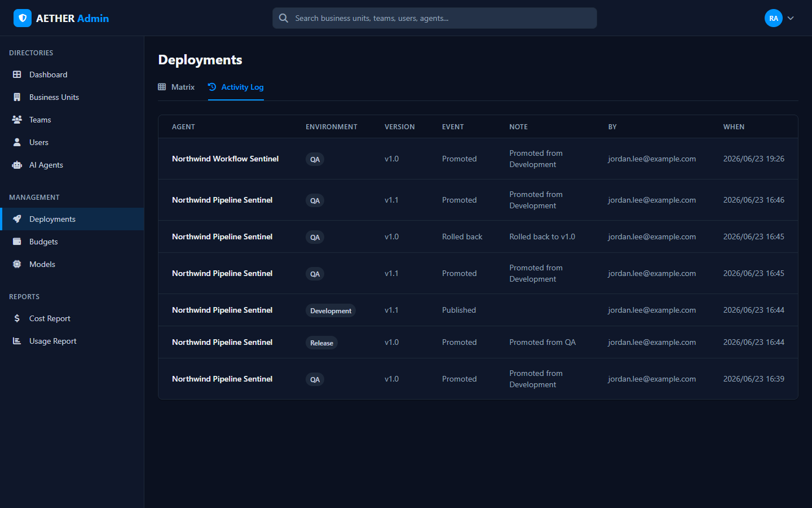Screen dimensions: 812x508
Task: Select the Activity Log tab
Action: point(236,87)
